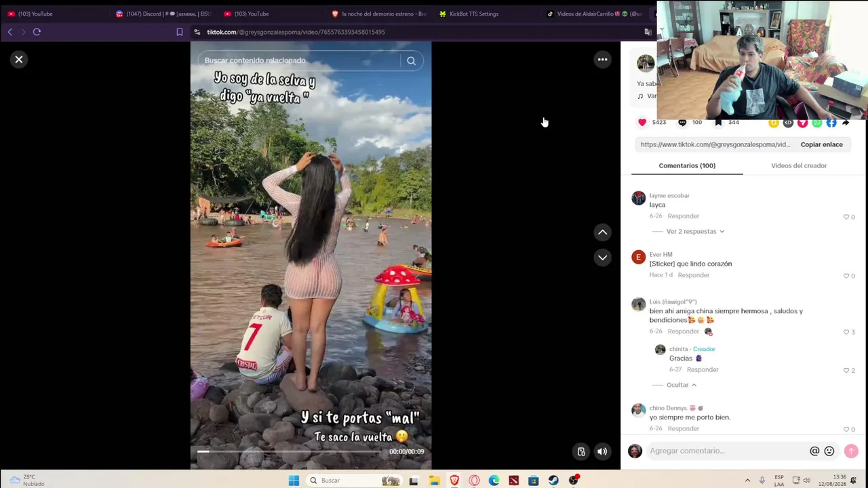Screen dimensions: 868x488
Task: Click the 'Agregar comentario...' input field
Action: pos(726,451)
